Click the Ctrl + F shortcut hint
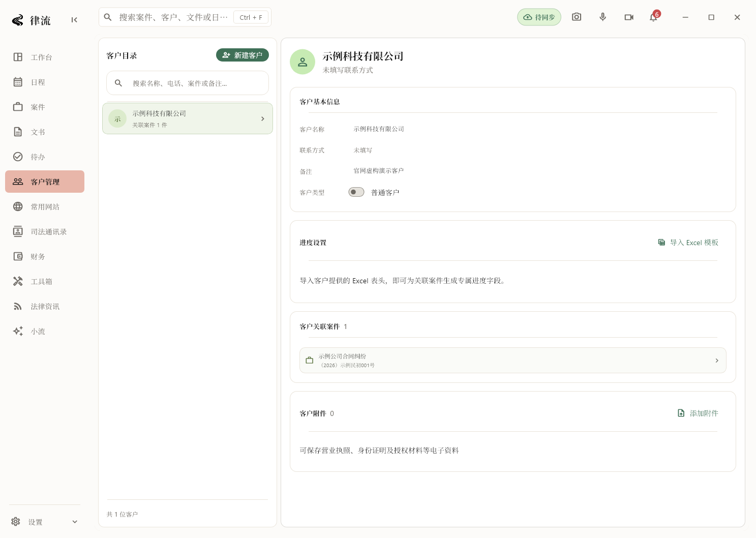This screenshot has height=538, width=756. coord(251,17)
